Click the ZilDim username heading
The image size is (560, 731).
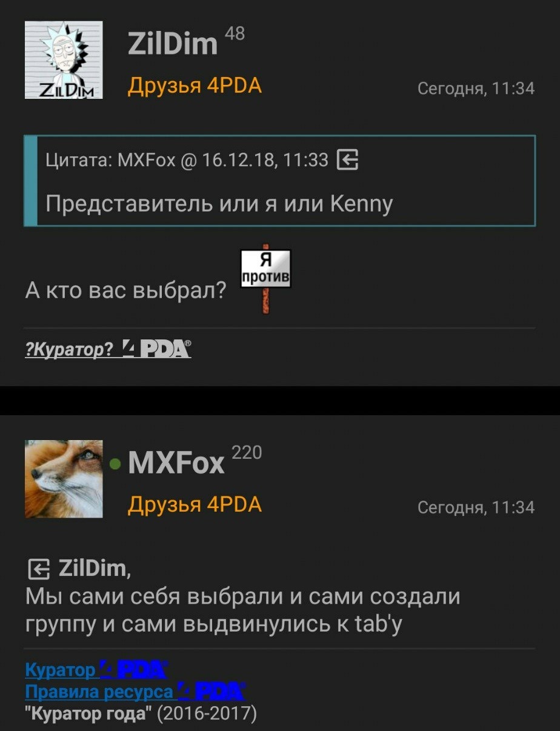coord(173,44)
